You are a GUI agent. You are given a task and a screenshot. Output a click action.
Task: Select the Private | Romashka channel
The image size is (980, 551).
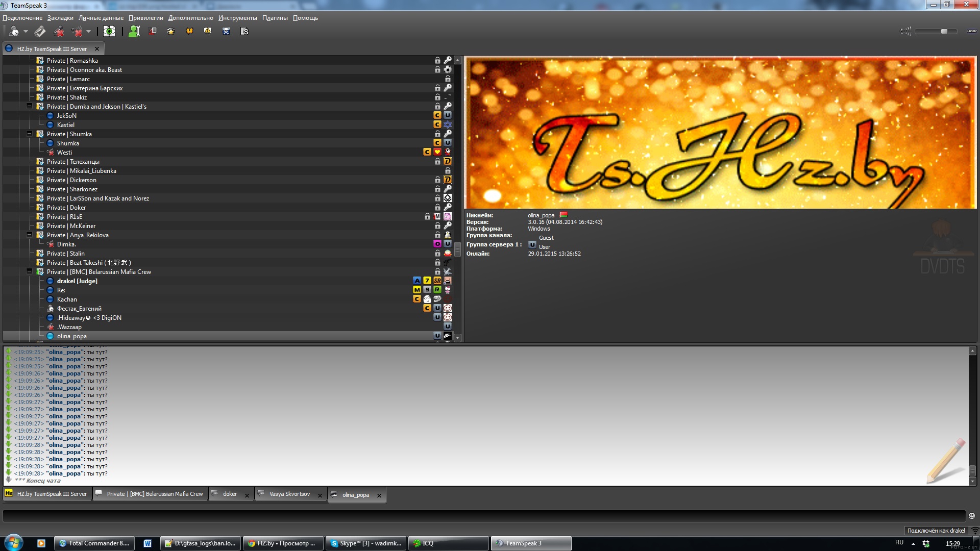72,61
